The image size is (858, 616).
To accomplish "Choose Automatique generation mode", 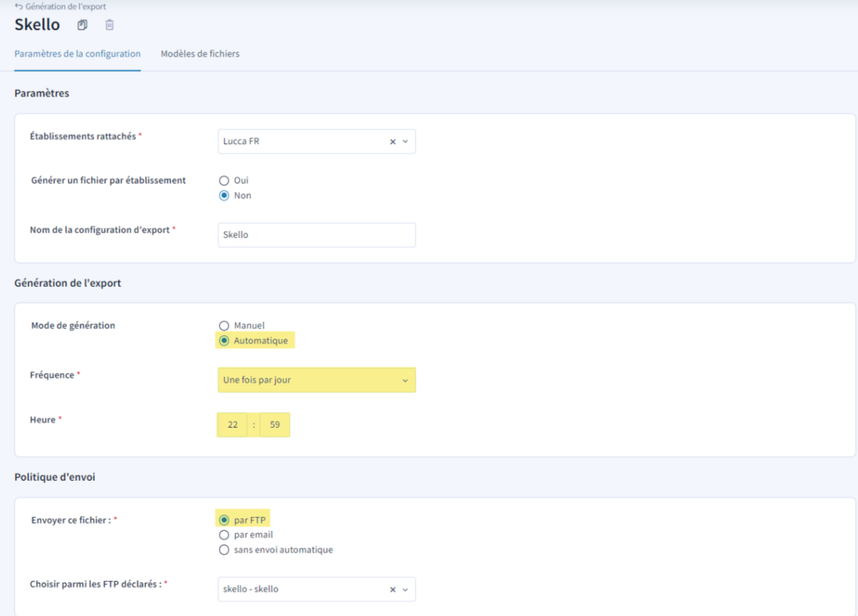I will (224, 341).
